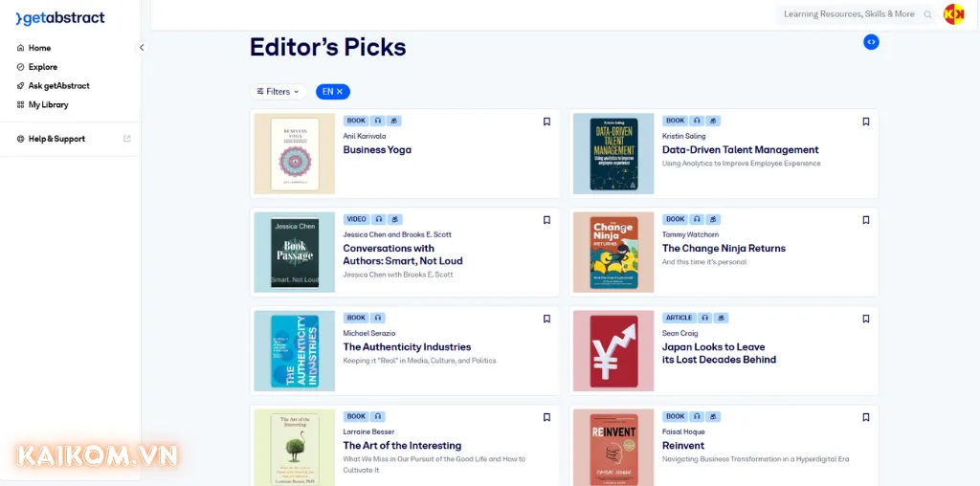Viewport: 980px width, 486px height.
Task: Click the getAbstract logo
Action: [60, 18]
